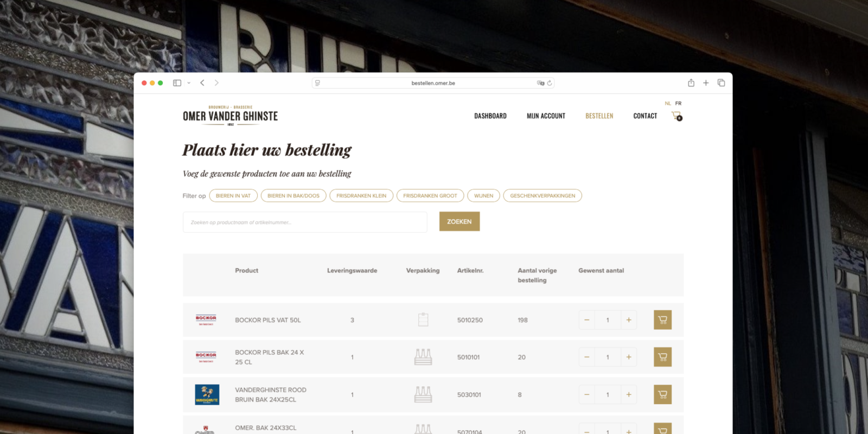This screenshot has width=868, height=434.
Task: Increase quantity for Bockor Pils Vat 50L
Action: [629, 320]
